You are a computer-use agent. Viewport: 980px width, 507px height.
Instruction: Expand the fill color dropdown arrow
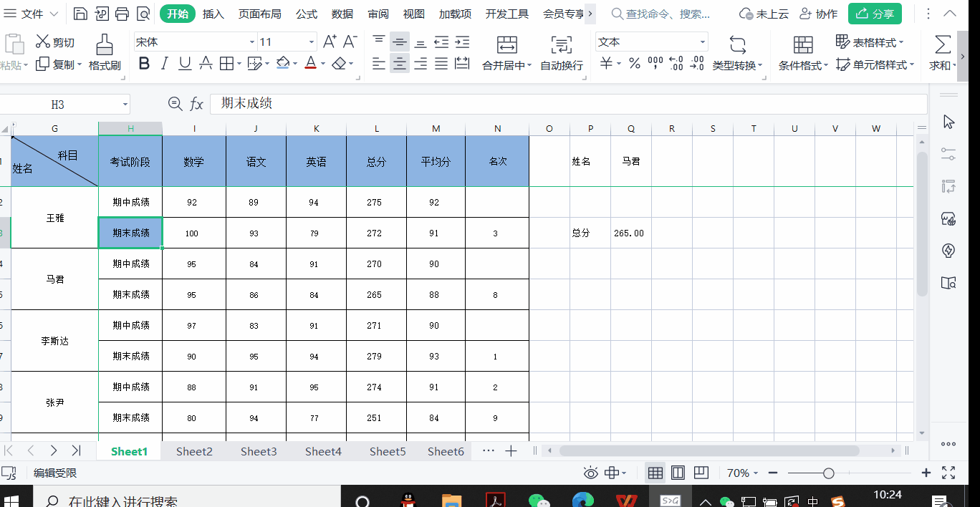click(x=294, y=64)
